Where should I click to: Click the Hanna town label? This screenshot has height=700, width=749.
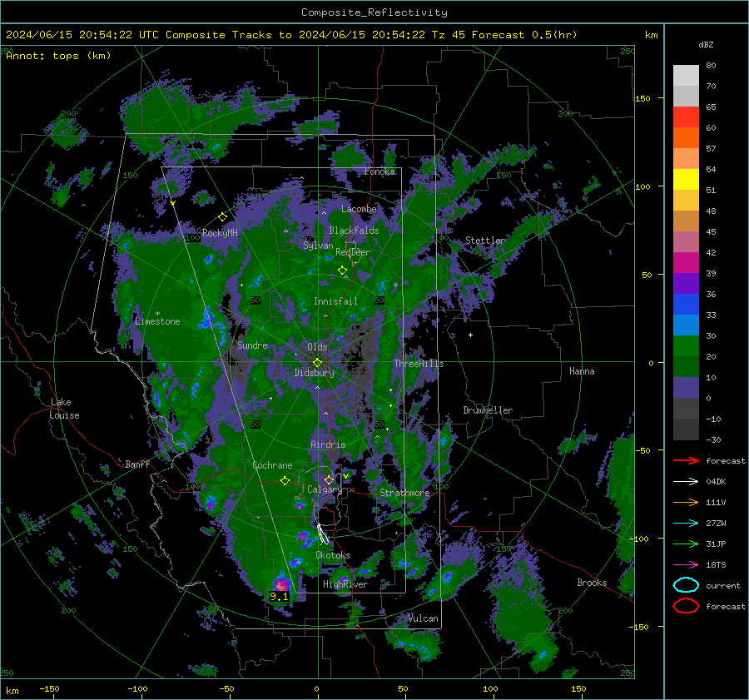click(582, 371)
